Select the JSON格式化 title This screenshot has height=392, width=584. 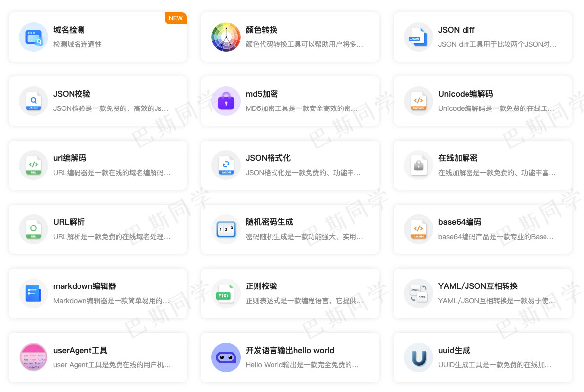pos(268,158)
